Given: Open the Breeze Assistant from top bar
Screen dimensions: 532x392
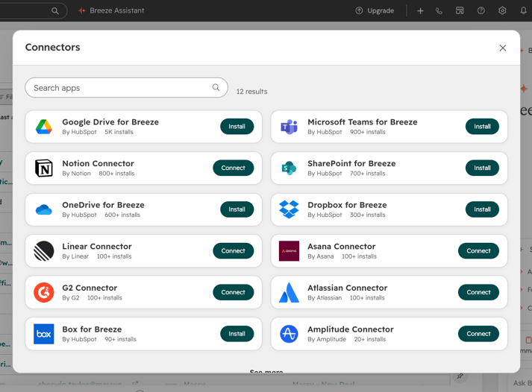Looking at the screenshot, I should click(111, 10).
